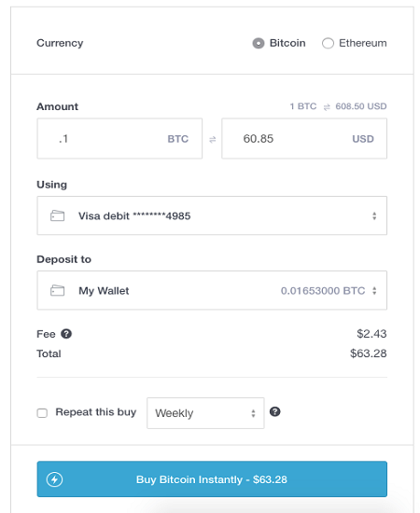
Task: Click the 608.50 USD exchange rate text
Action: (x=361, y=106)
